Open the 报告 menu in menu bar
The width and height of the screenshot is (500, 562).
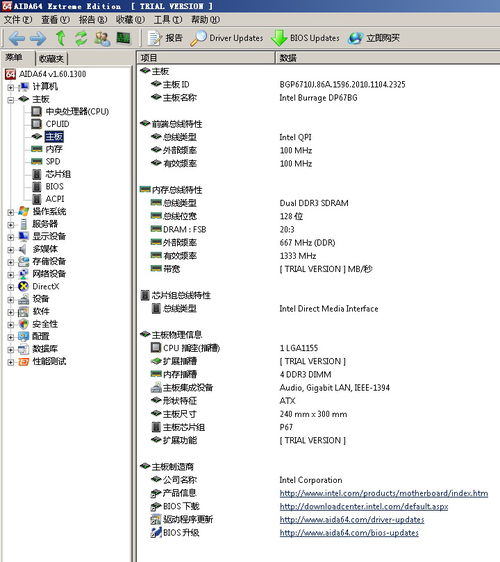[x=93, y=20]
